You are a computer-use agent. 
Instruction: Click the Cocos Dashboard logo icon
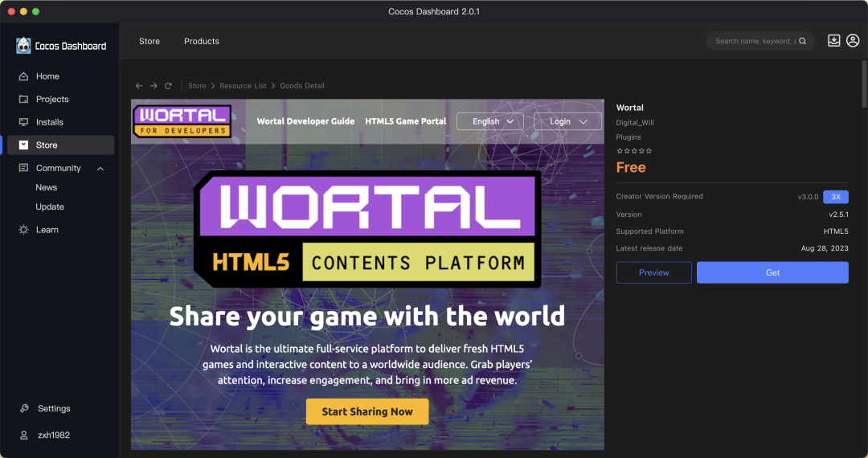[x=23, y=45]
